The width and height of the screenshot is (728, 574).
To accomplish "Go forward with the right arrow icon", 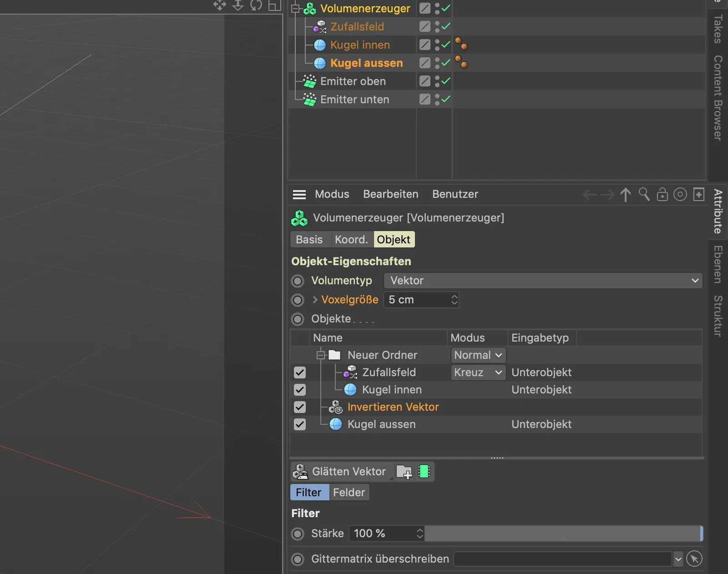I will tap(608, 195).
